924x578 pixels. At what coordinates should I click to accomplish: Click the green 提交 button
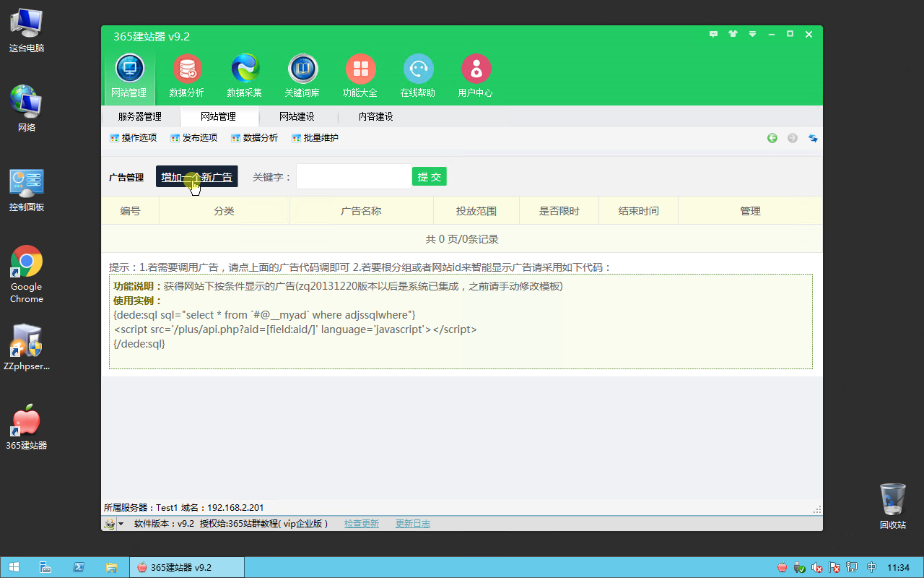point(430,176)
